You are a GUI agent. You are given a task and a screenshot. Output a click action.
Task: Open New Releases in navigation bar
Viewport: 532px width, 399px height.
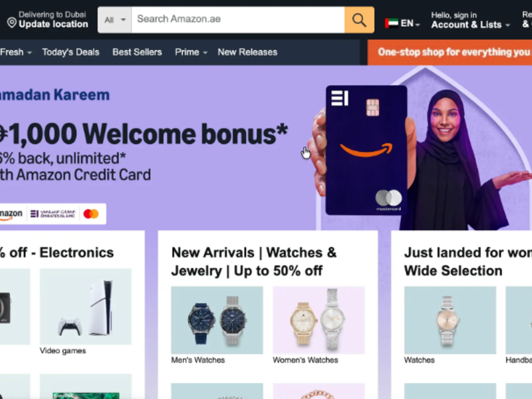[x=247, y=53]
